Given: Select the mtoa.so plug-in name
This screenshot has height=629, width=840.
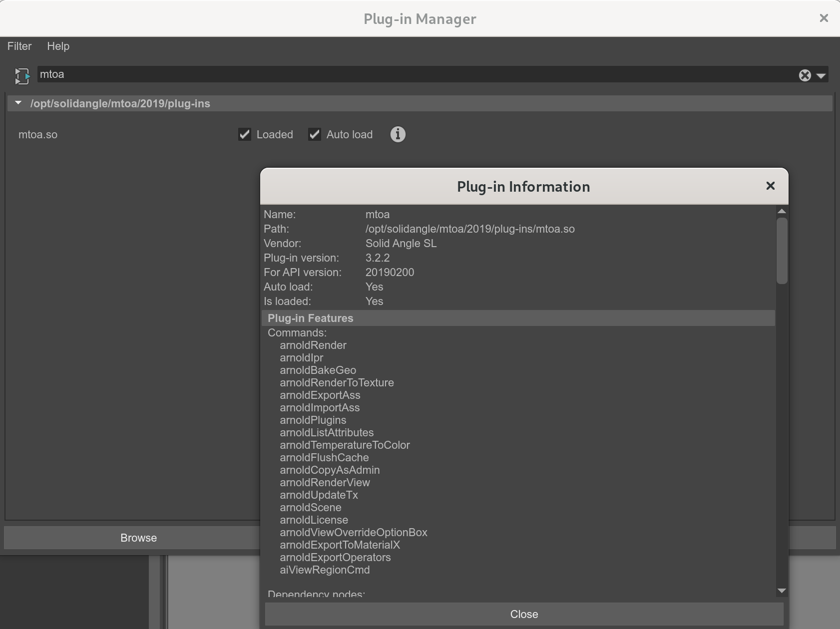Looking at the screenshot, I should (38, 135).
